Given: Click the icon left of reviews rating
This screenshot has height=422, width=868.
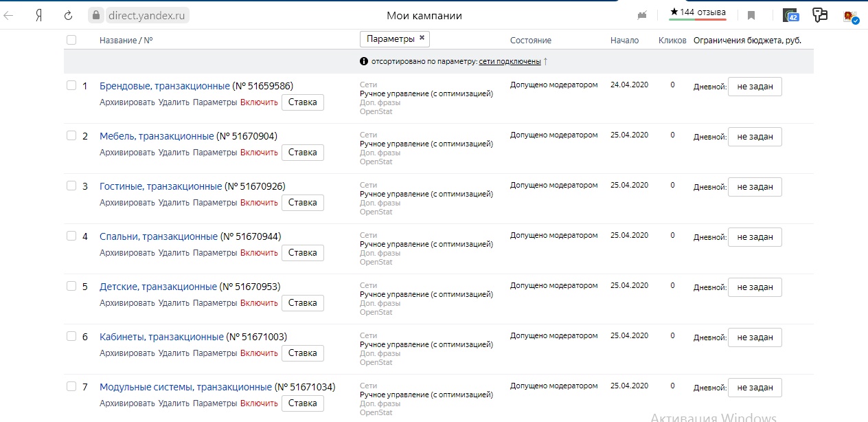Looking at the screenshot, I should tap(643, 15).
